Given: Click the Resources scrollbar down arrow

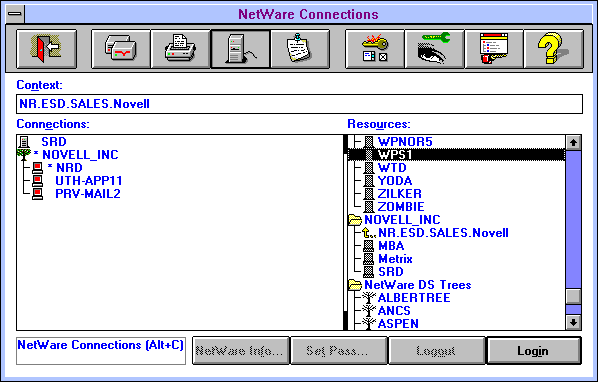Looking at the screenshot, I should click(x=573, y=322).
